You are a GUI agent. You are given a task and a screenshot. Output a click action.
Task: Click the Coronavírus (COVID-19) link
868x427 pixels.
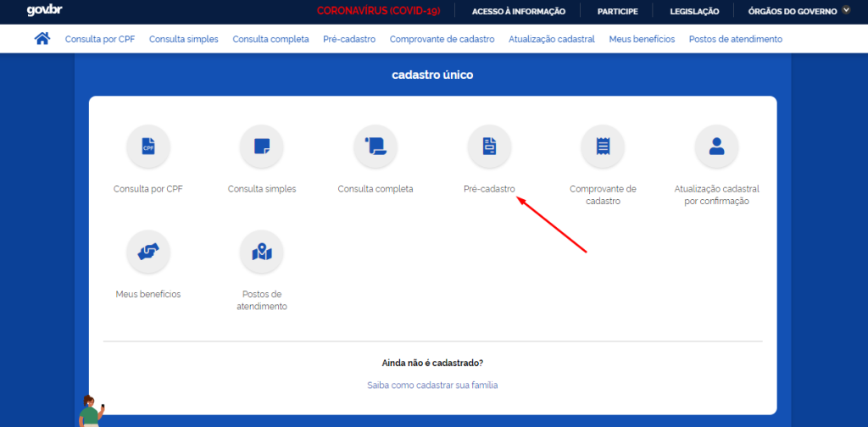click(378, 11)
